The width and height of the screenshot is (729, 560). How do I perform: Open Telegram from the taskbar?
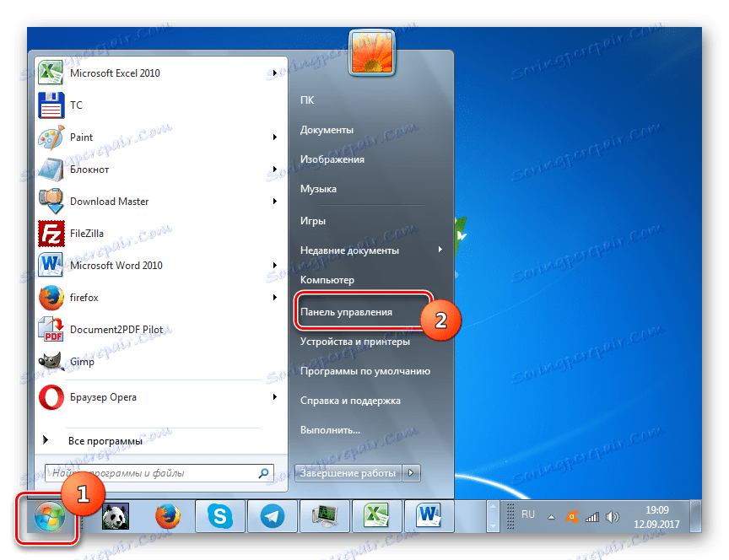[x=273, y=516]
